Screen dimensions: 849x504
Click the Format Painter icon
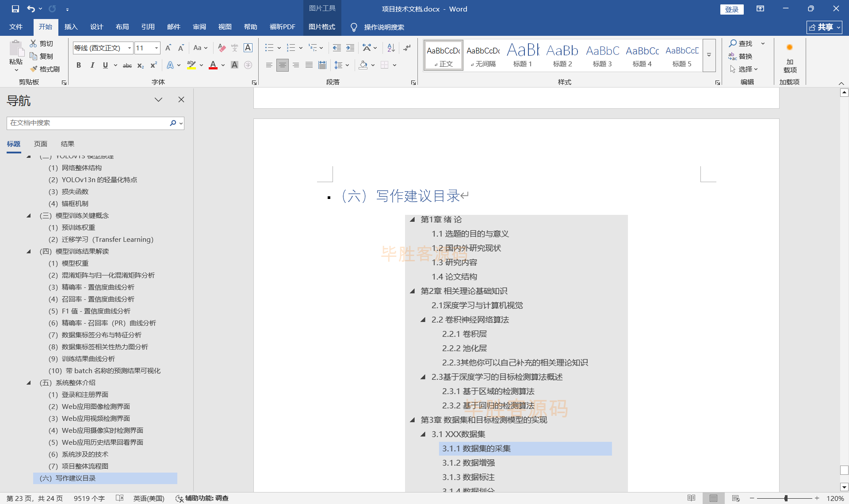(45, 69)
